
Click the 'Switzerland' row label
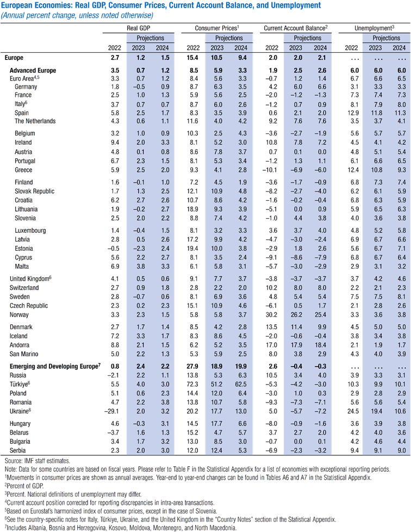click(x=24, y=288)
